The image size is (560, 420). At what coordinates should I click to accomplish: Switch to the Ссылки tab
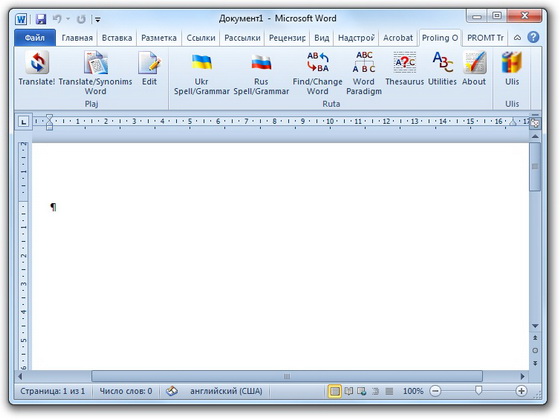201,38
